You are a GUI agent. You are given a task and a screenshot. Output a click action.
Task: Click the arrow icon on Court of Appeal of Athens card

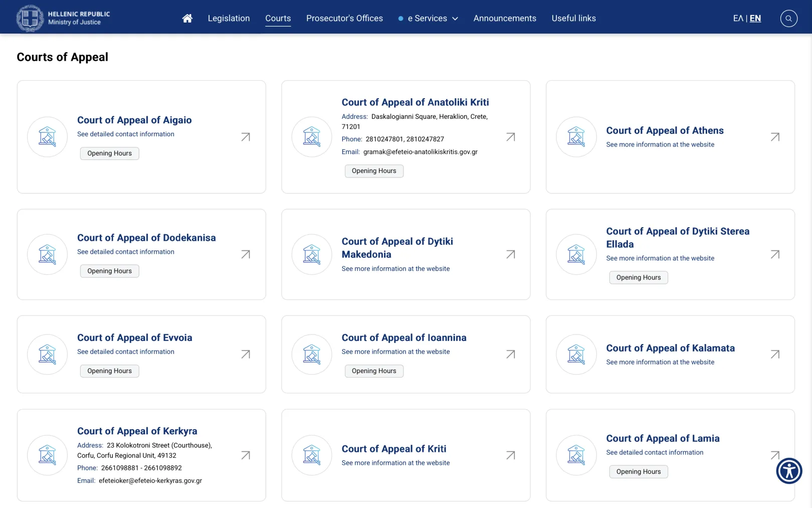(x=775, y=137)
